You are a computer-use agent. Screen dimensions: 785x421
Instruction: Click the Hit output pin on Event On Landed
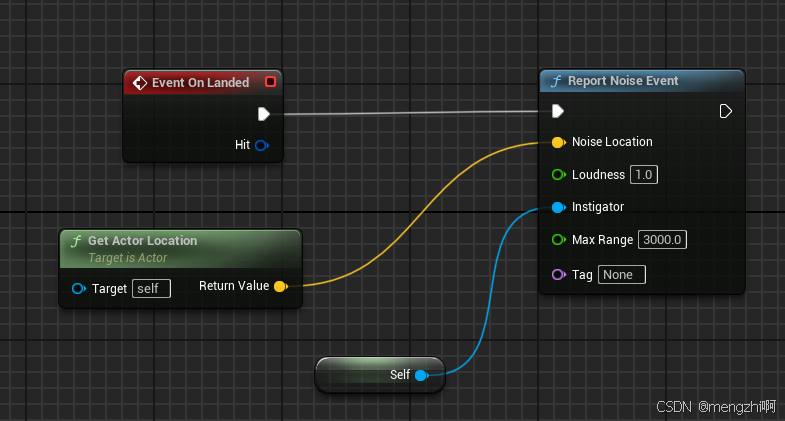pos(262,145)
